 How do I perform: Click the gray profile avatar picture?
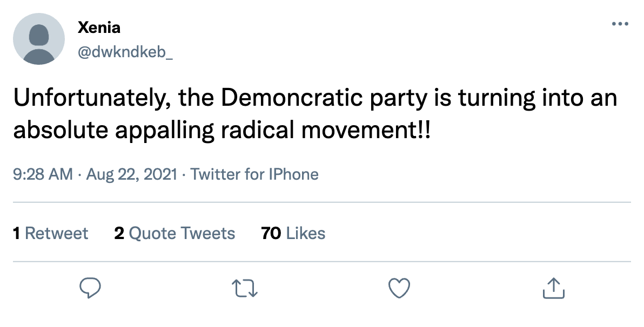(39, 39)
